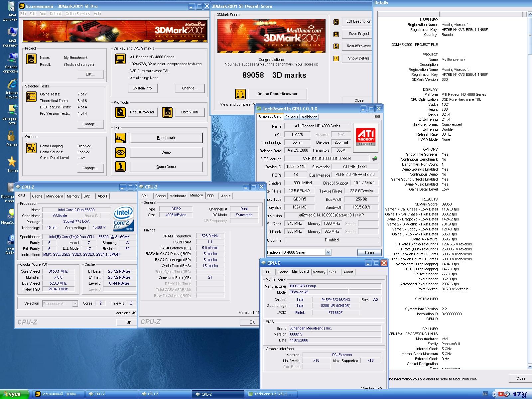532x399 pixels.
Task: Click Close button in Details panel
Action: 521,378
